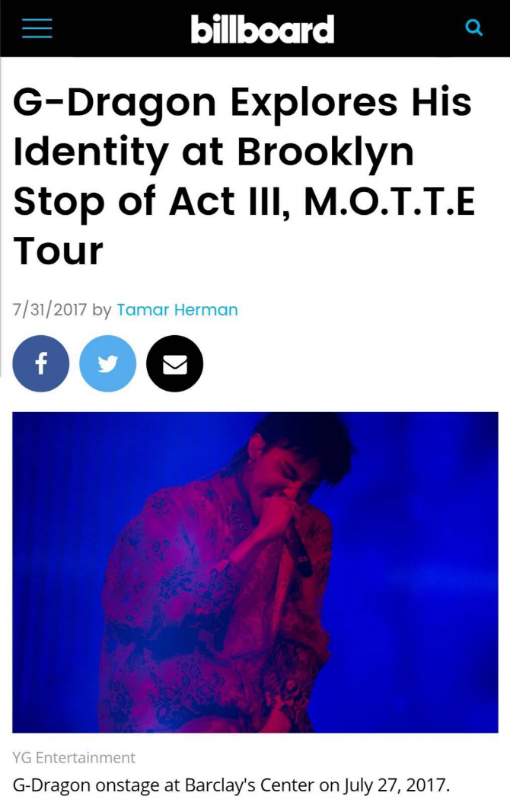Click the word "by" before the author
The image size is (510, 812).
pos(102,311)
